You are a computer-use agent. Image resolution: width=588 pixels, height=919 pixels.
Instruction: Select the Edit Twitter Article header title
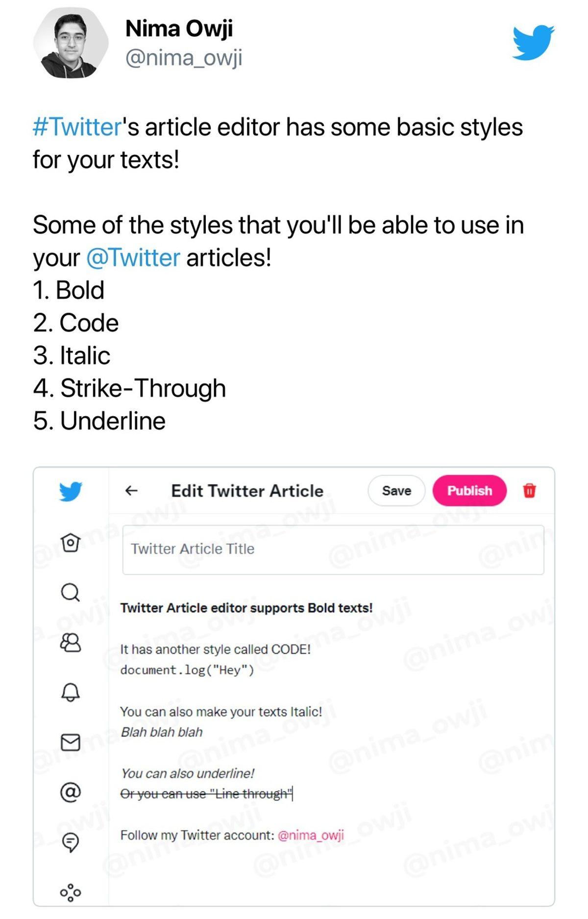click(247, 490)
